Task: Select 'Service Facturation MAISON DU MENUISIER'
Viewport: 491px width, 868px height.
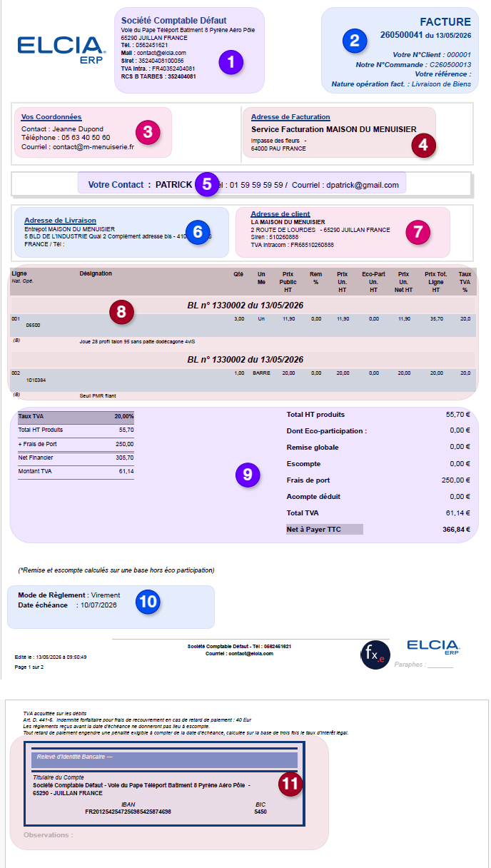Action: coord(334,129)
